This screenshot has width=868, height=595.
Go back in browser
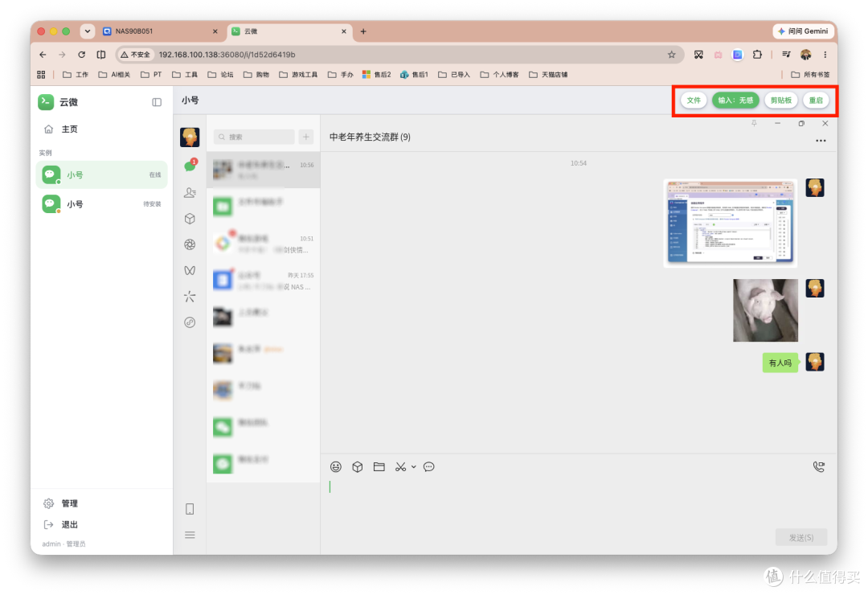(43, 55)
